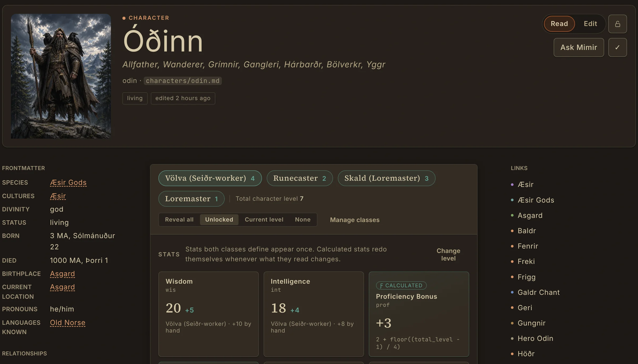This screenshot has height=364, width=638.
Task: Open the Intelligence stat card
Action: (x=314, y=314)
